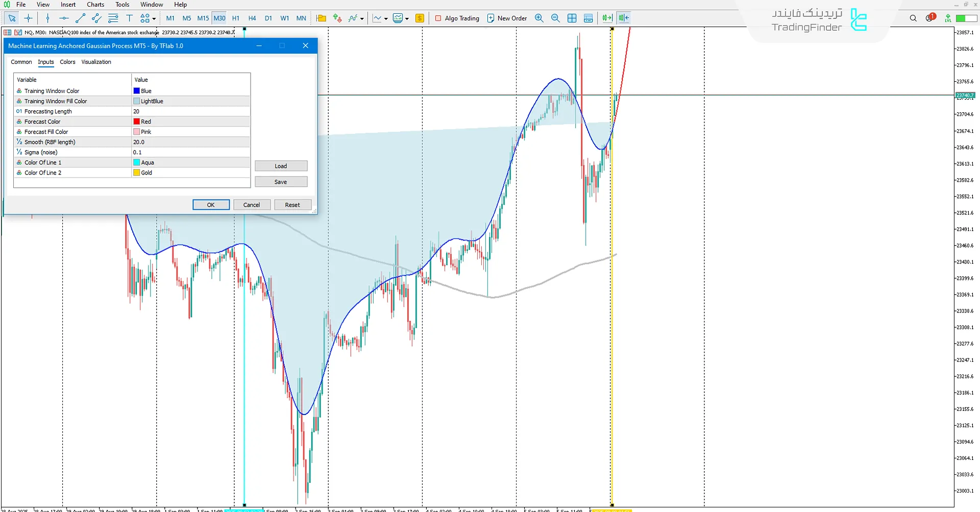This screenshot has width=980, height=512.
Task: Expand the indicators list dropdown arrow
Action: pyautogui.click(x=362, y=19)
